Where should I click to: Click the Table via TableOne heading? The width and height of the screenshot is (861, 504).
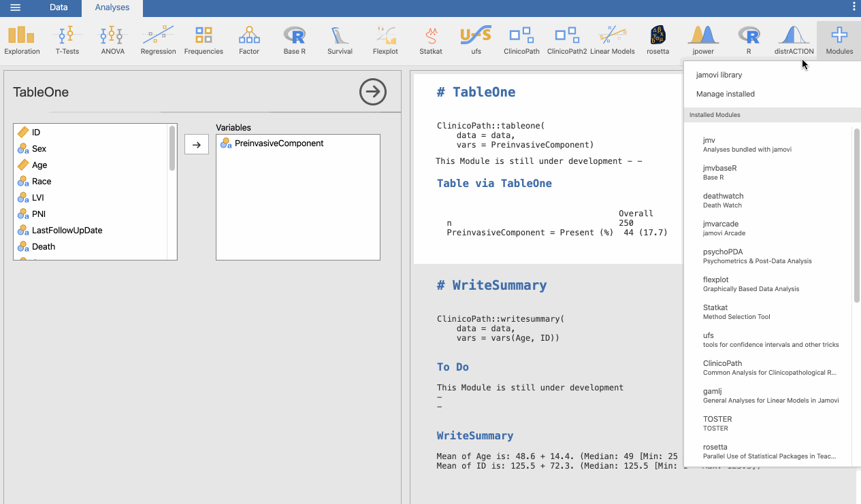pos(494,184)
